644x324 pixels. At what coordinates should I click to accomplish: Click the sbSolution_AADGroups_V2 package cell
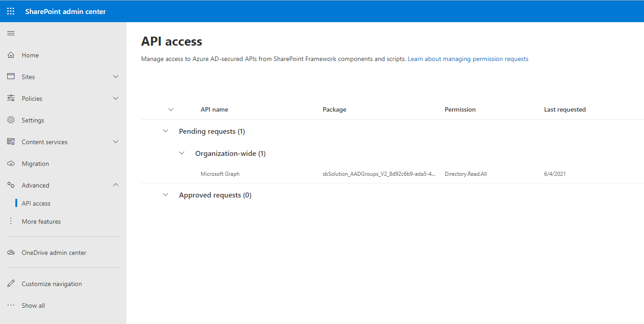(379, 174)
